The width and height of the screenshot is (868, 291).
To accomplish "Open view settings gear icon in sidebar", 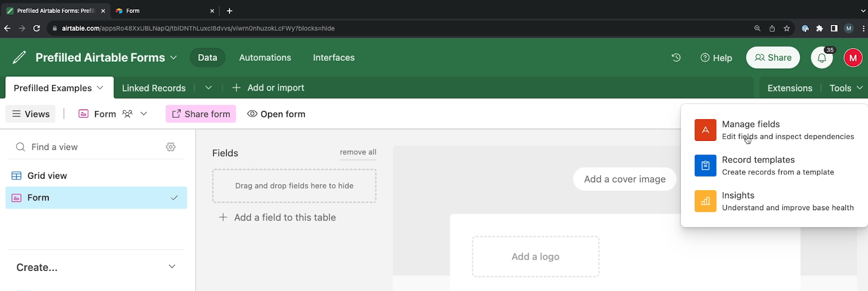I will (x=171, y=147).
